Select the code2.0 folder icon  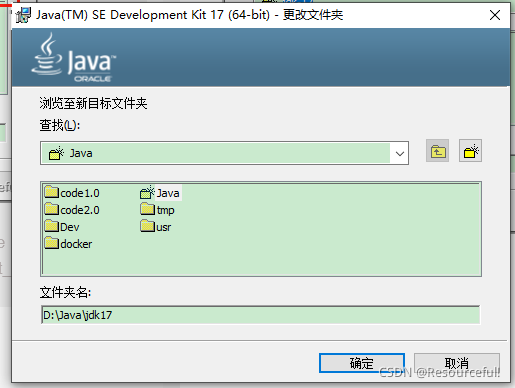[x=51, y=209]
